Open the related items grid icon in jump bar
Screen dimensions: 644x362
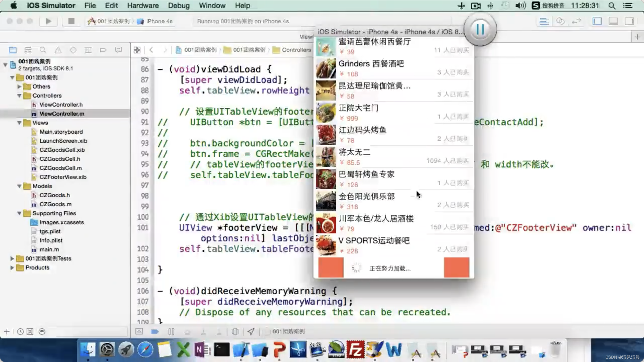coord(137,50)
